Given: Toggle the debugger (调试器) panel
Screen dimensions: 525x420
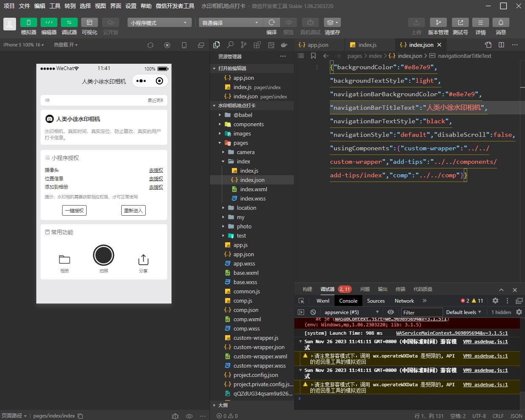Looking at the screenshot, I should pyautogui.click(x=69, y=22).
